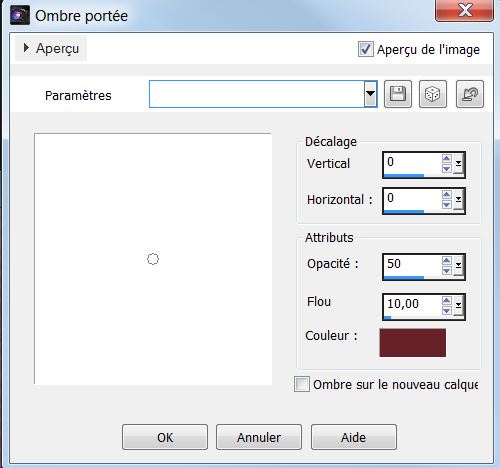This screenshot has height=468, width=500.
Task: Decrease Flou value with down arrow
Action: click(x=447, y=311)
